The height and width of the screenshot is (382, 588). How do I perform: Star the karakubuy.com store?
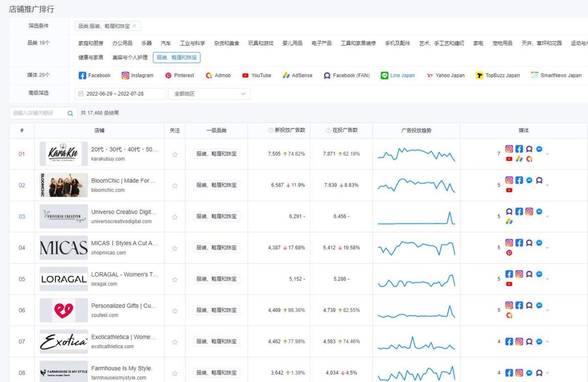174,154
